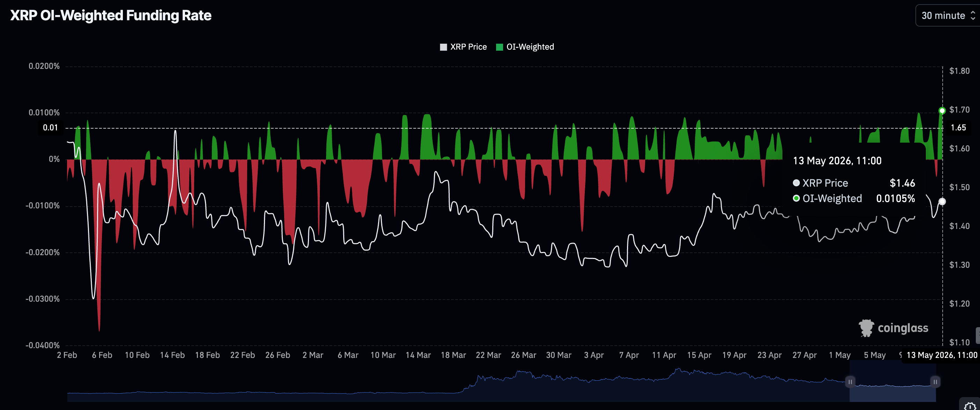Click the tooltip value "$1.46"
The image size is (980, 410).
[x=902, y=183]
